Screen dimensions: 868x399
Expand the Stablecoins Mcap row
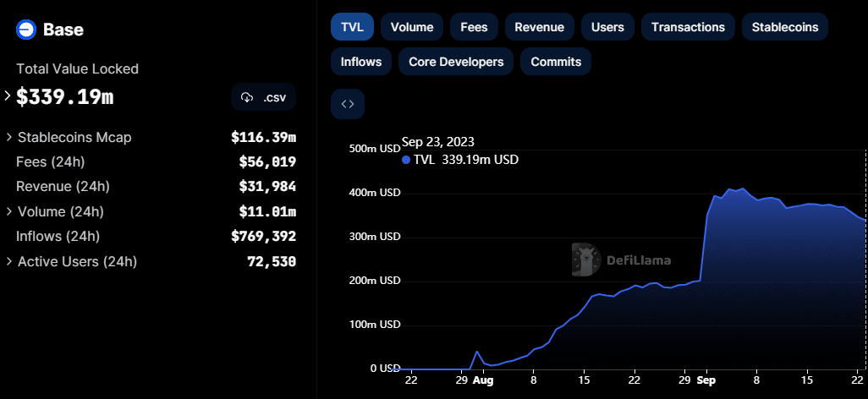pyautogui.click(x=8, y=137)
